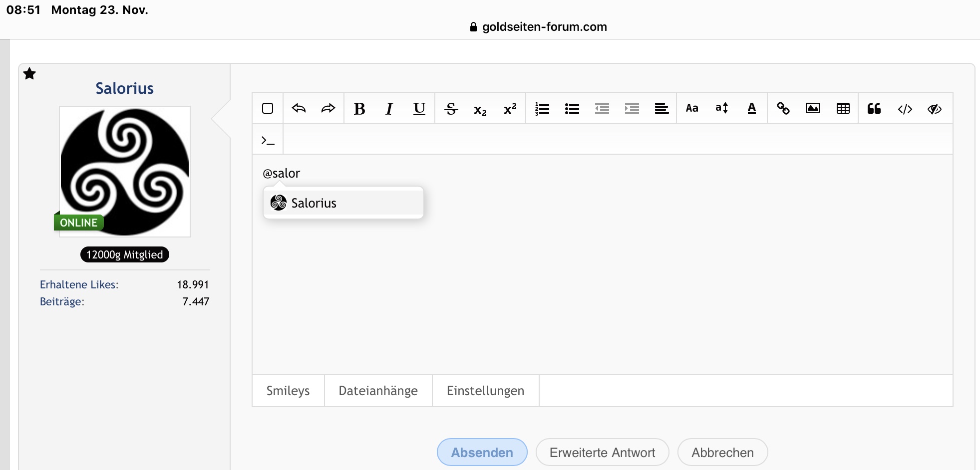Viewport: 980px width, 470px height.
Task: Open the text alignment dropdown
Action: (x=661, y=108)
